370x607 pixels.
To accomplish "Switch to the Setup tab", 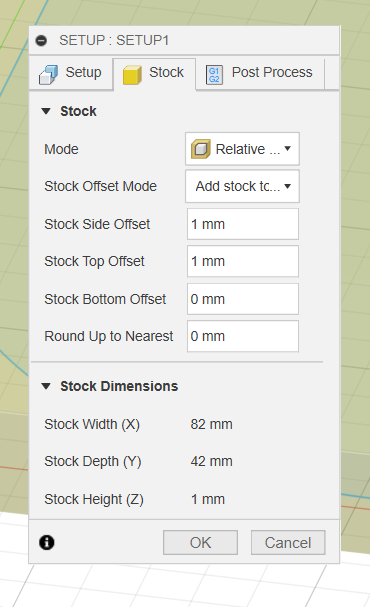I will (71, 74).
